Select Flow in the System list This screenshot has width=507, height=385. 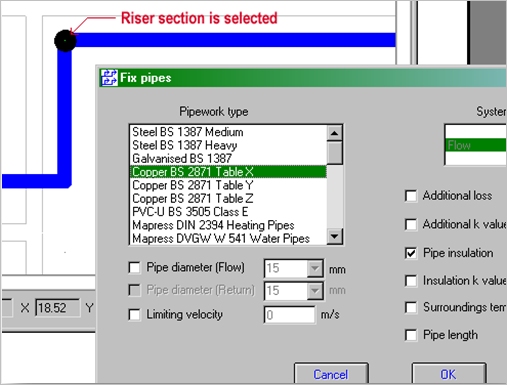point(476,145)
